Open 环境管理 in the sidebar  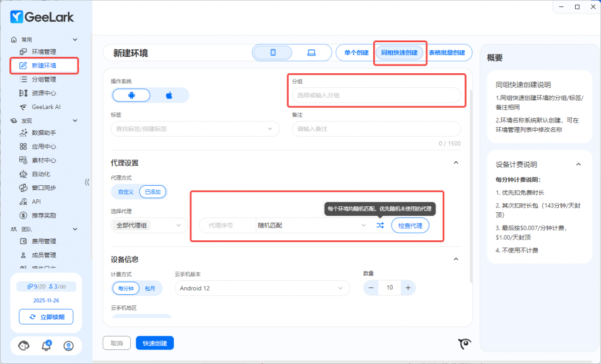[x=44, y=52]
